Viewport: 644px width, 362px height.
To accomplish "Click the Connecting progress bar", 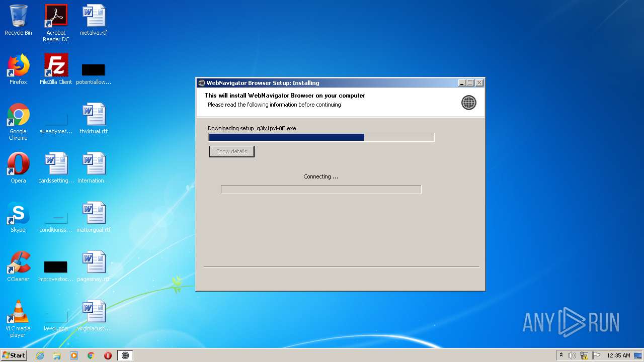I will (x=321, y=190).
